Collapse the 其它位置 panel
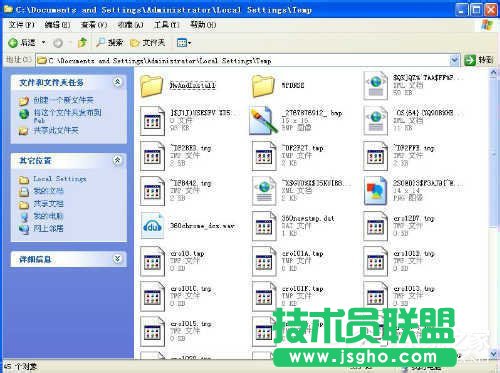The image size is (500, 373). click(x=117, y=160)
